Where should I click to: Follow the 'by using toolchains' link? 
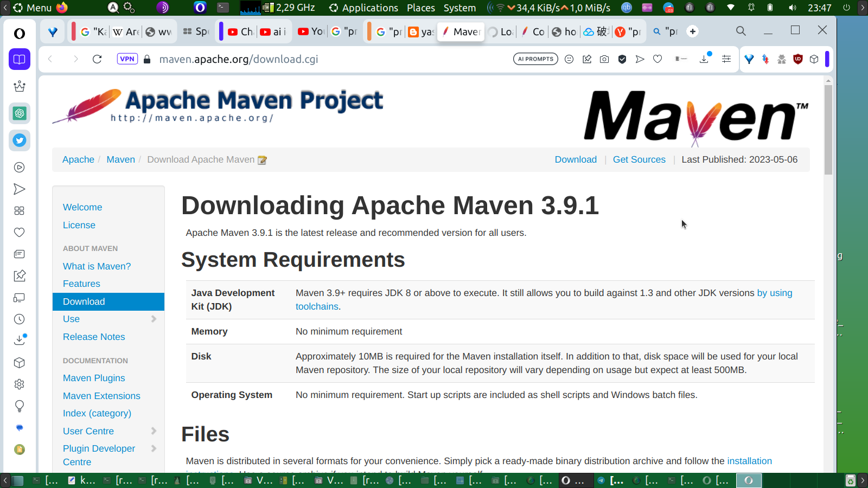point(774,293)
